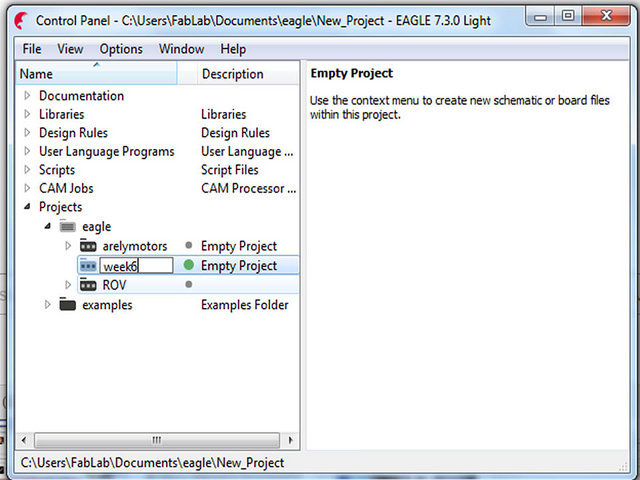Collapse the Projects tree node
This screenshot has width=640, height=480.
(27, 207)
